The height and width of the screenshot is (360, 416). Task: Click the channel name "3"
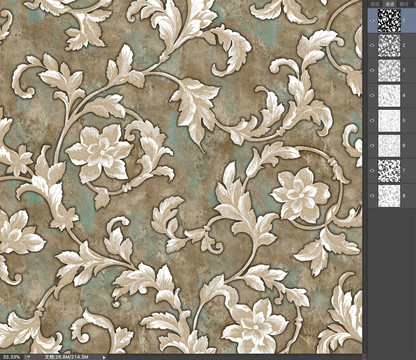click(404, 70)
